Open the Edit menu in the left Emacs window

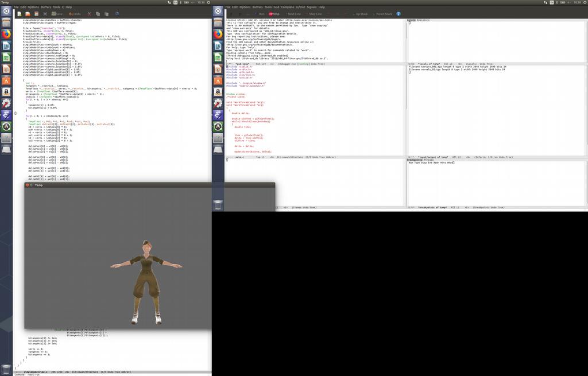tap(23, 7)
